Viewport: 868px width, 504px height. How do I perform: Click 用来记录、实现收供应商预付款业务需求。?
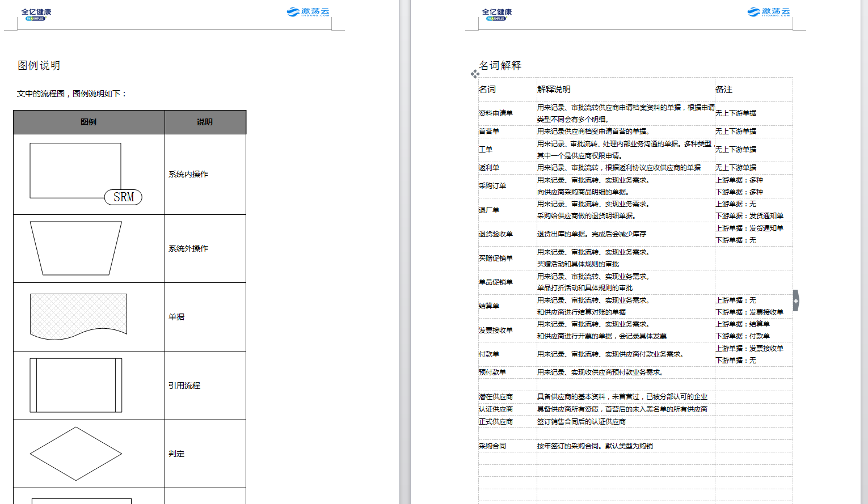click(600, 372)
